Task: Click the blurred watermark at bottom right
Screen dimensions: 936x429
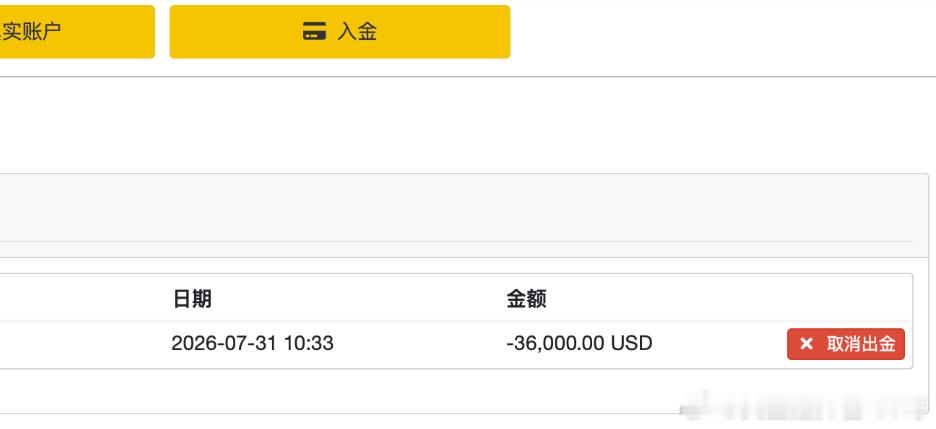Action: (x=807, y=406)
